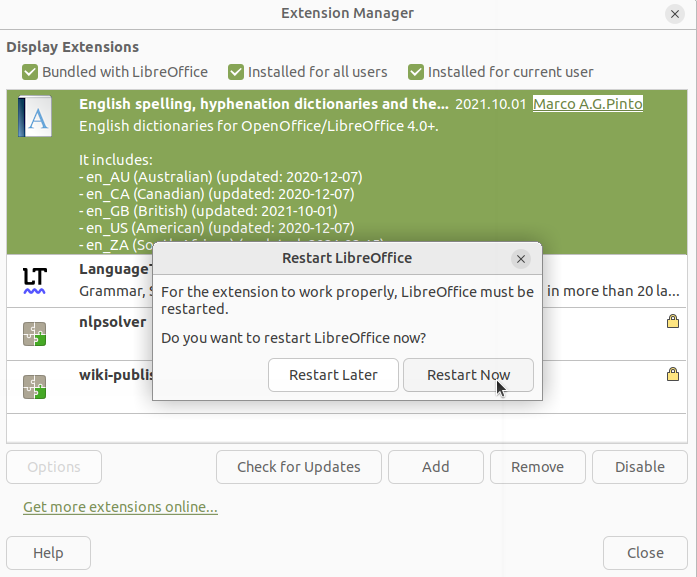Screen dimensions: 697x577
Task: Click the lock icon on wiki-publisher row
Action: 673,374
